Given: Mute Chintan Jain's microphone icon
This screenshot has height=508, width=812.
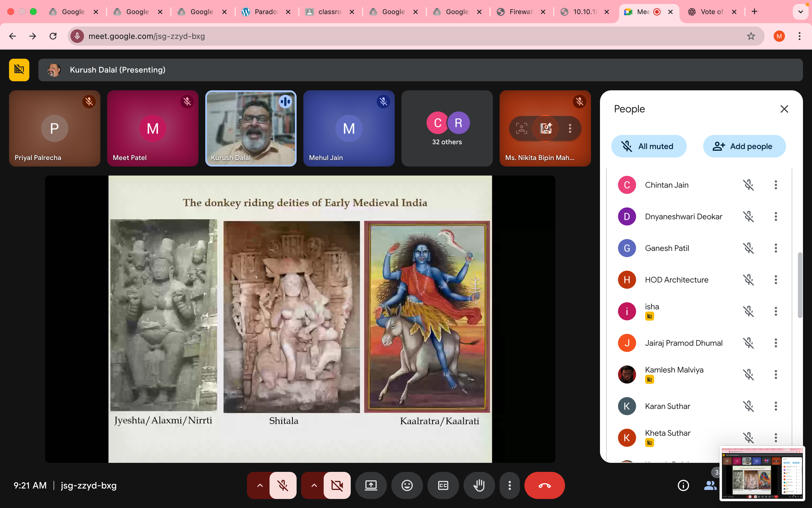Looking at the screenshot, I should click(x=748, y=185).
